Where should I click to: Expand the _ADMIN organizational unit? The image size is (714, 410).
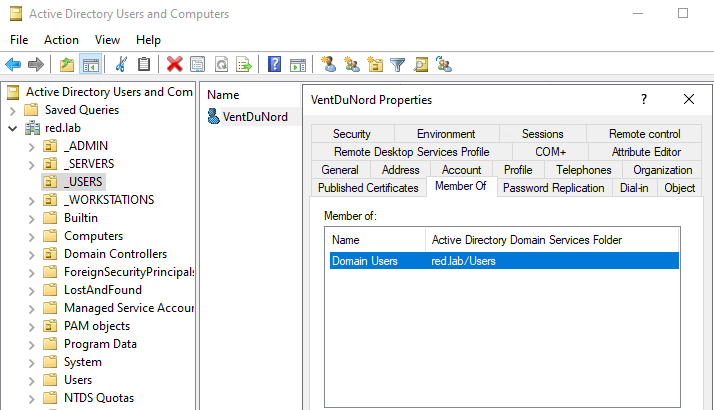(x=31, y=146)
